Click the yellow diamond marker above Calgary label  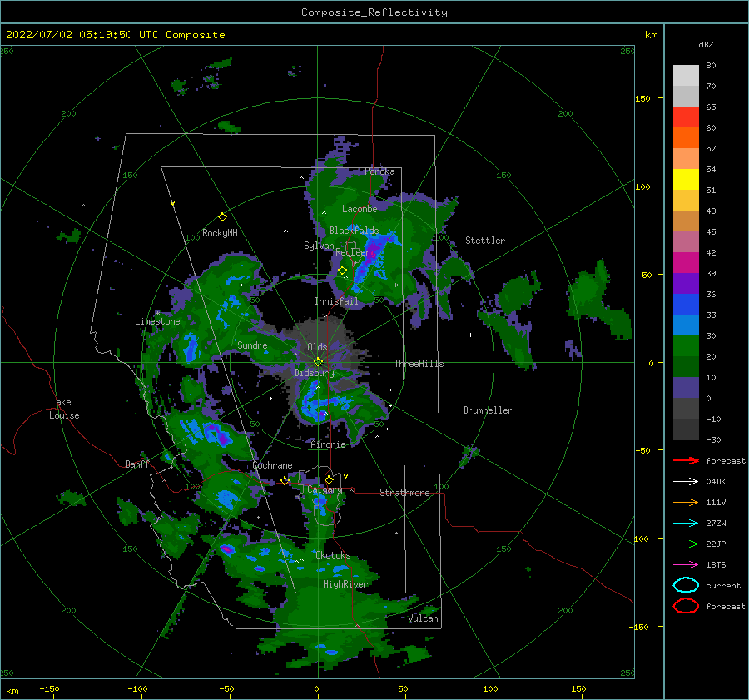pyautogui.click(x=329, y=479)
